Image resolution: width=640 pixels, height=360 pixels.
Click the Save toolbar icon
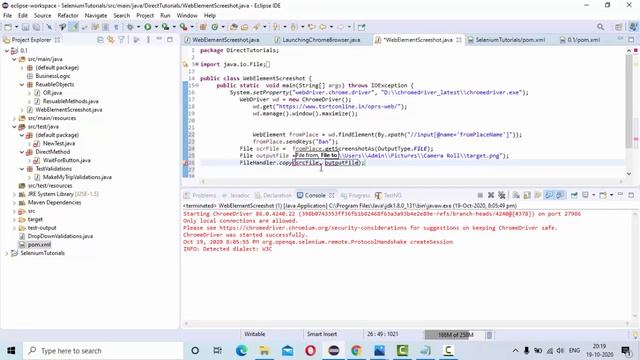25,27
